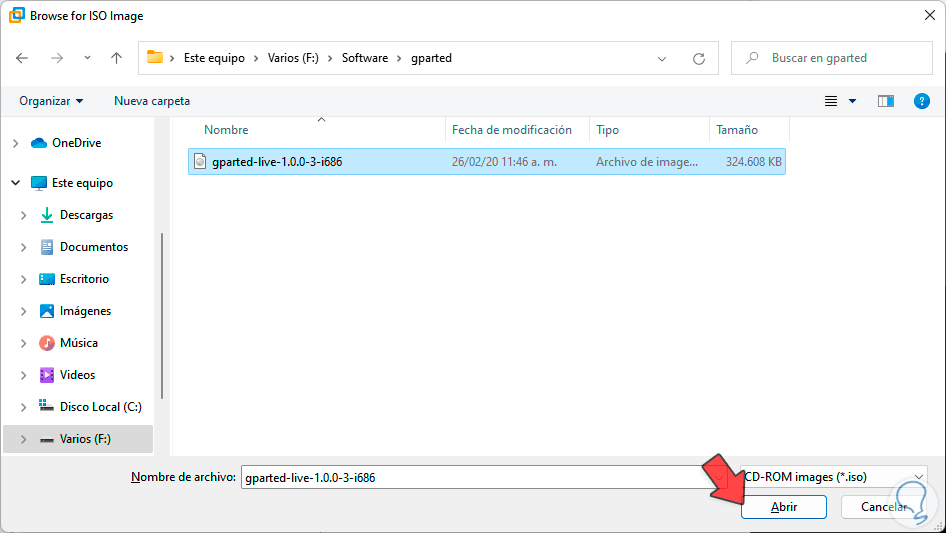
Task: Toggle the preview pane icon
Action: click(x=886, y=101)
